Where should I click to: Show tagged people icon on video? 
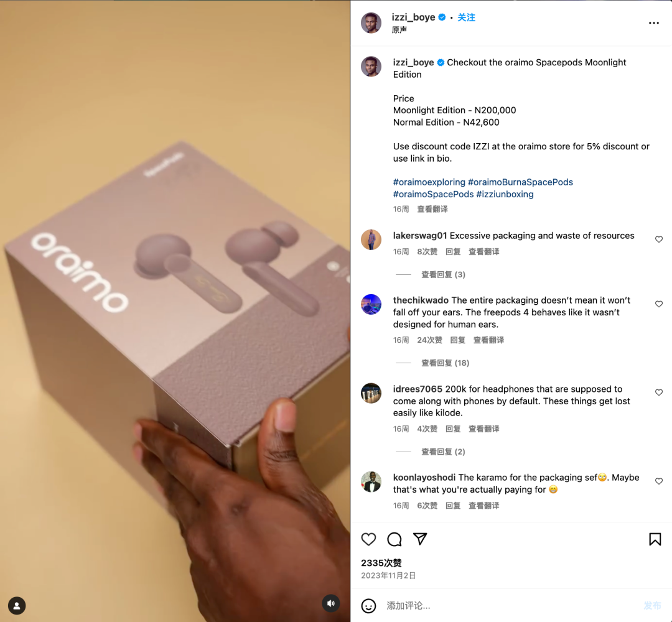(17, 606)
